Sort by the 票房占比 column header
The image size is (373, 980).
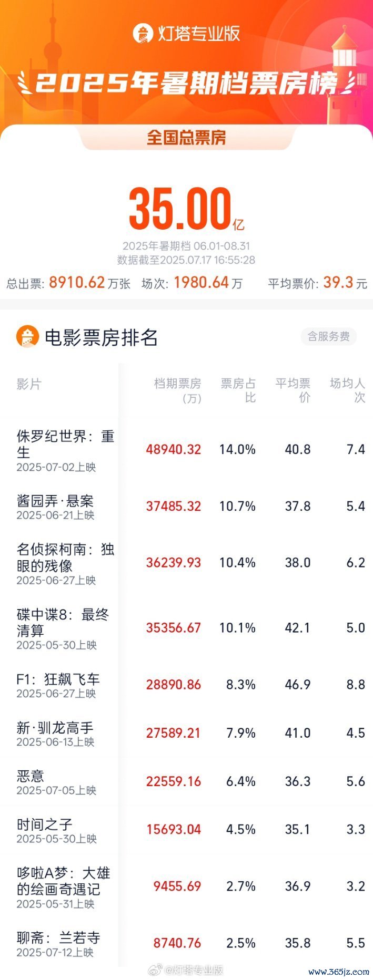pyautogui.click(x=238, y=390)
